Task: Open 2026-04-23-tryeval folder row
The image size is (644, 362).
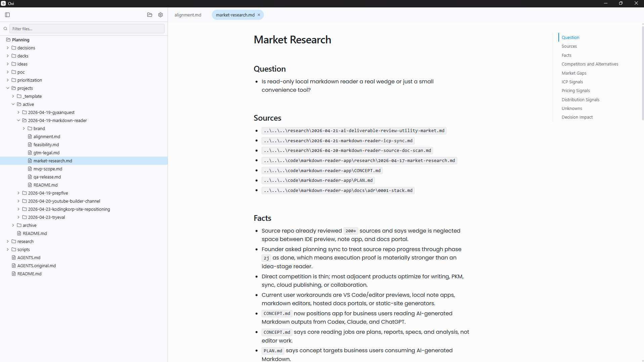Action: 84,217
